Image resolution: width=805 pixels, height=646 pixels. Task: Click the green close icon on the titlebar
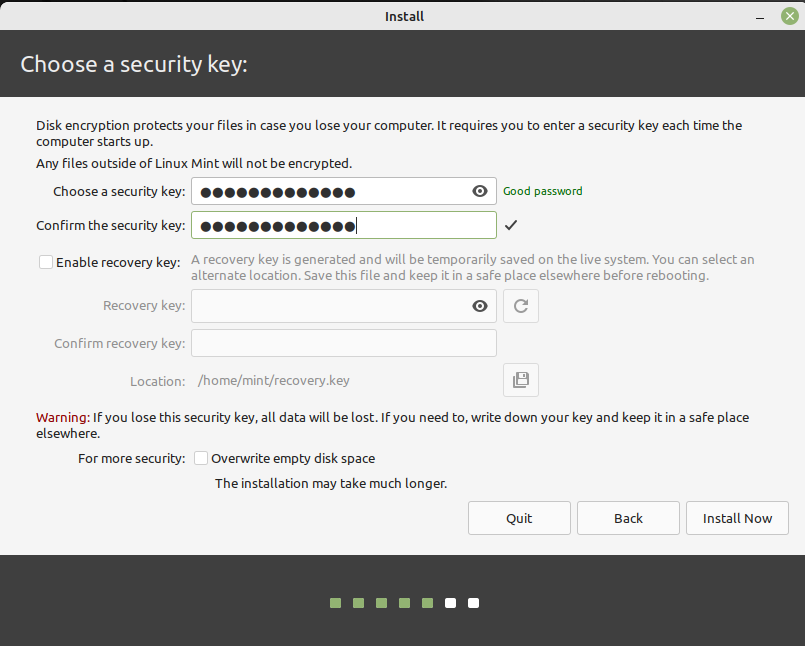tap(789, 16)
